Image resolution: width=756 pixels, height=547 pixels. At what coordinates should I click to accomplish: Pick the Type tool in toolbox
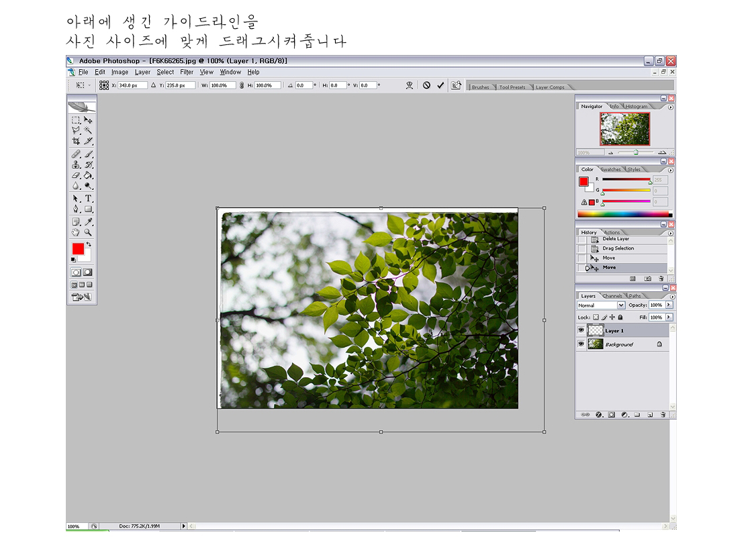point(88,199)
